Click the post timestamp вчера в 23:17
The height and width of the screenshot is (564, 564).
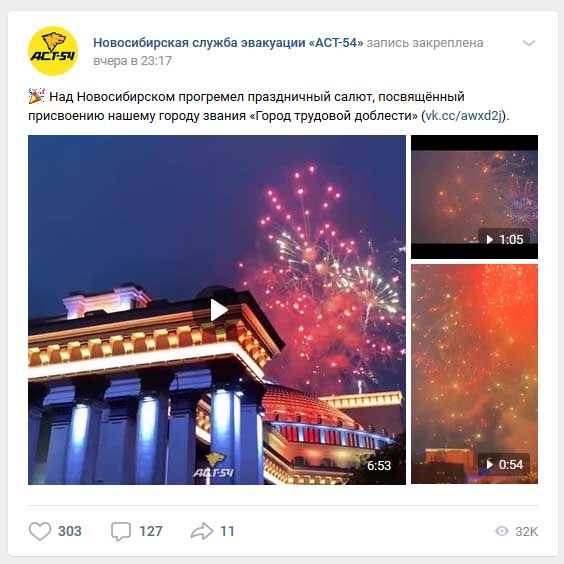(132, 61)
